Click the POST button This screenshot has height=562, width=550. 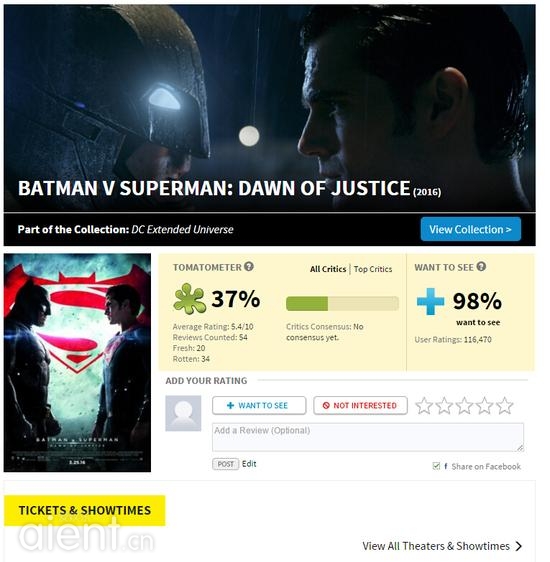225,464
